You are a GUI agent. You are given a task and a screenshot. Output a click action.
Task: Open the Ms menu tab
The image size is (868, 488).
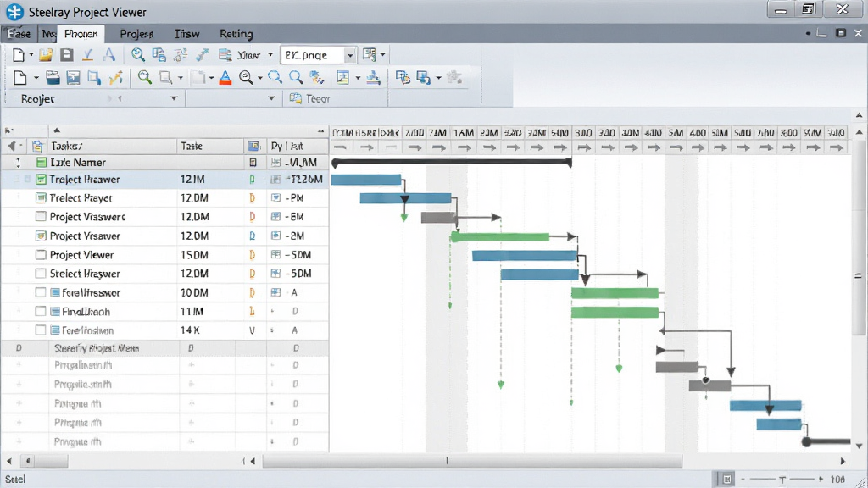click(x=48, y=34)
